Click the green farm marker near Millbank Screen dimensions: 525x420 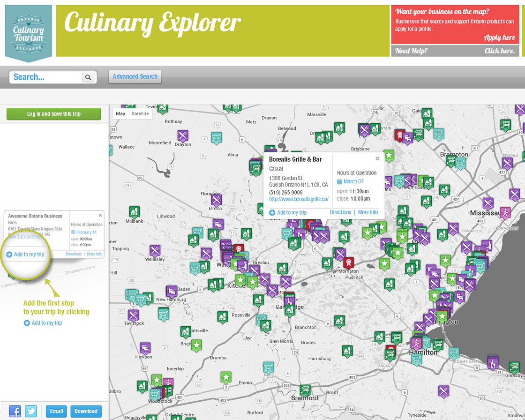coord(134,212)
